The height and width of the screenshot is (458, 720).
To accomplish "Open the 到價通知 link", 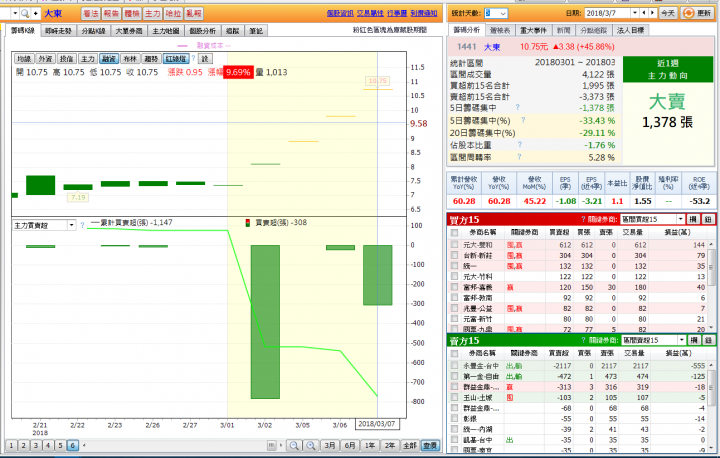I will (424, 13).
